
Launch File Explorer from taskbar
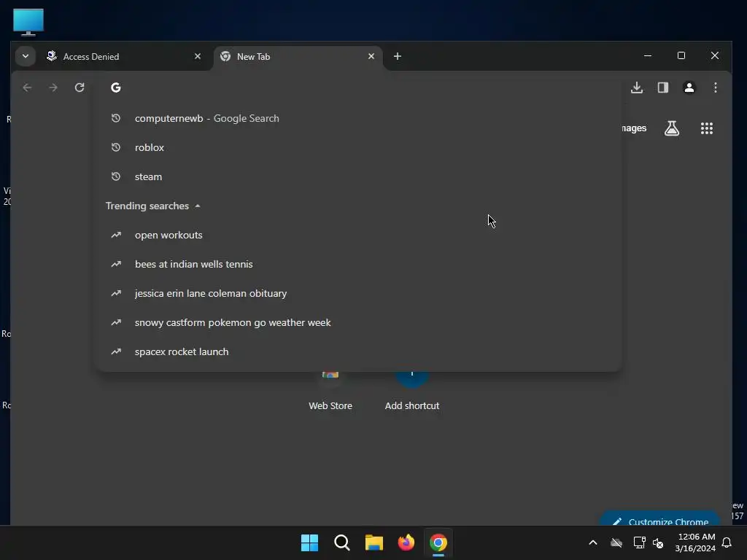[x=374, y=542]
